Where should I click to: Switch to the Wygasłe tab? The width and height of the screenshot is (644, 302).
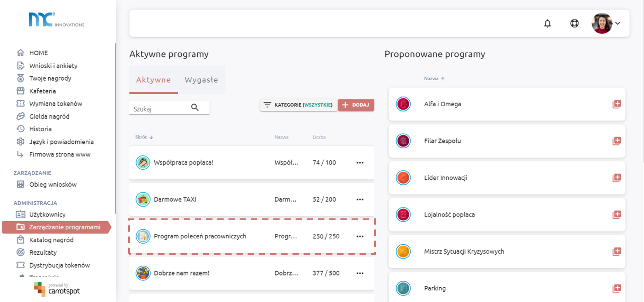pos(201,80)
